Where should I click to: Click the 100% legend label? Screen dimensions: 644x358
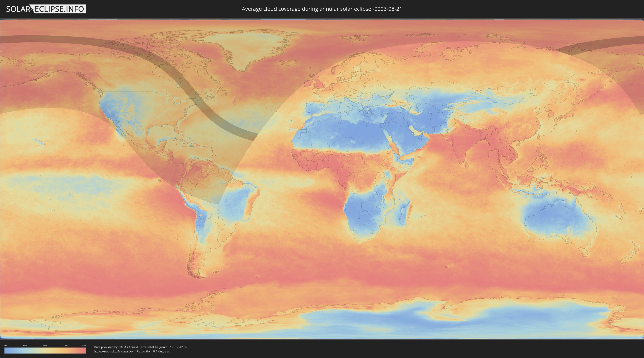[x=83, y=345]
